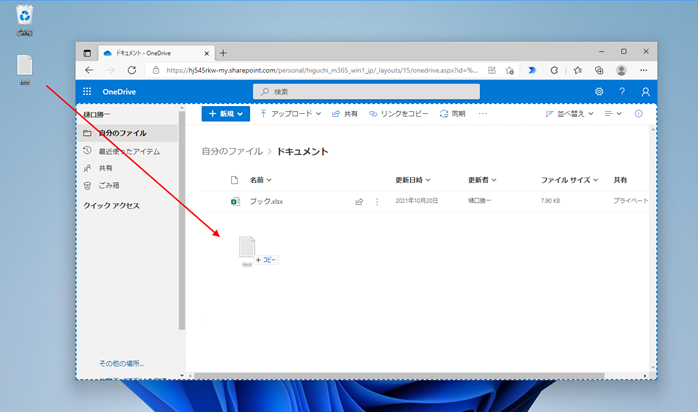Click the file type column header icon

tap(235, 180)
